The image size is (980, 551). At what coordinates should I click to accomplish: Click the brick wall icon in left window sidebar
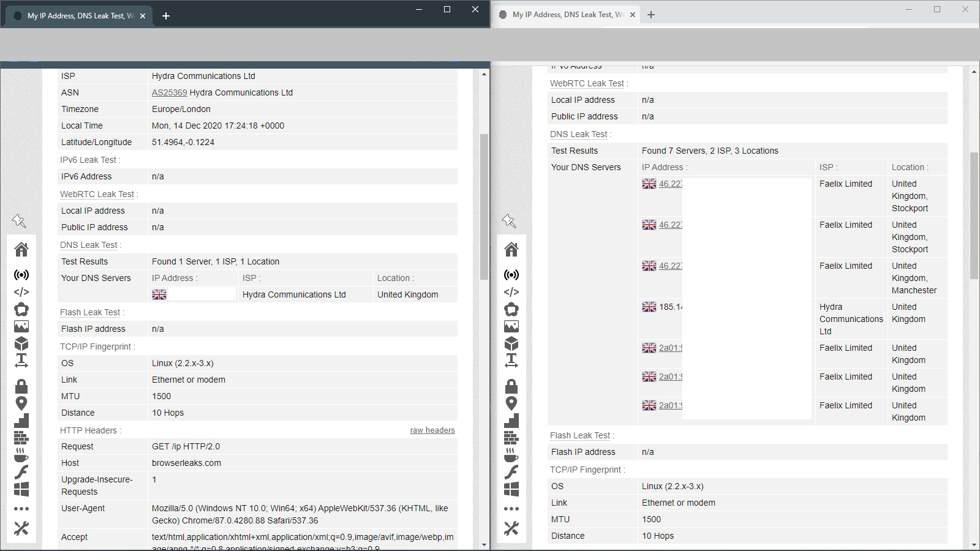coord(21,438)
